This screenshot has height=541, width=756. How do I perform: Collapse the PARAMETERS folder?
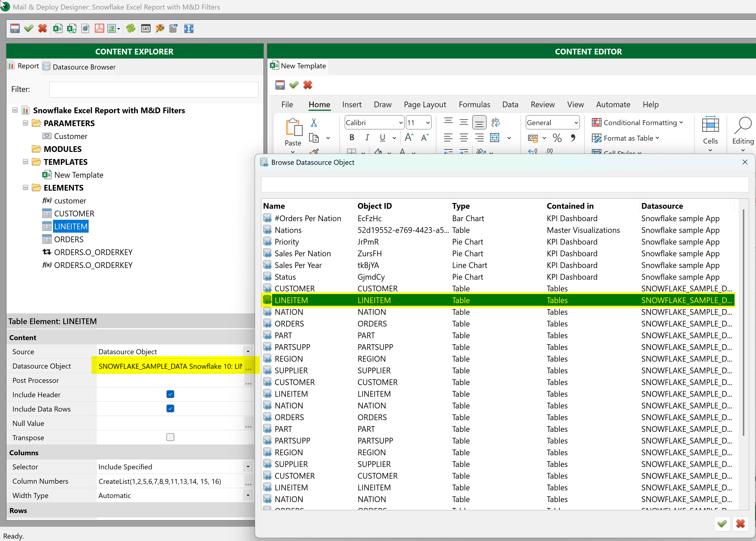[x=25, y=123]
